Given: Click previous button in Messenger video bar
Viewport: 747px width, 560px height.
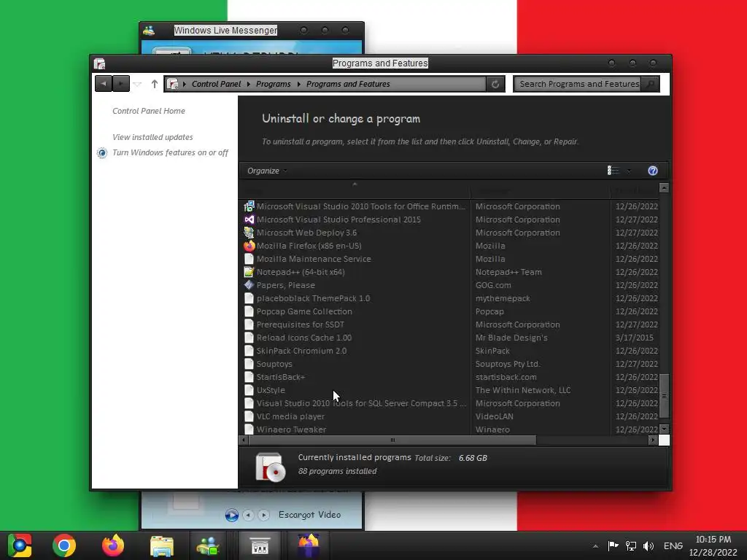Looking at the screenshot, I should [x=248, y=515].
